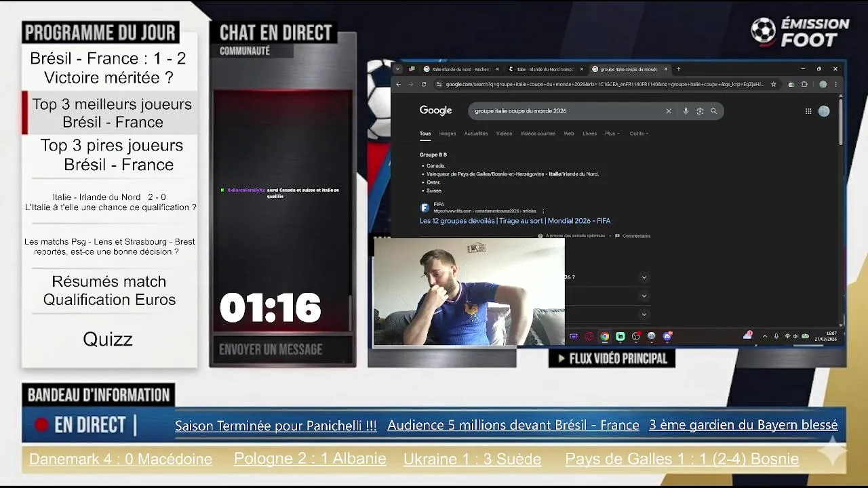Click the 'Flux vidéo principal' button
868x488 pixels.
[612, 359]
